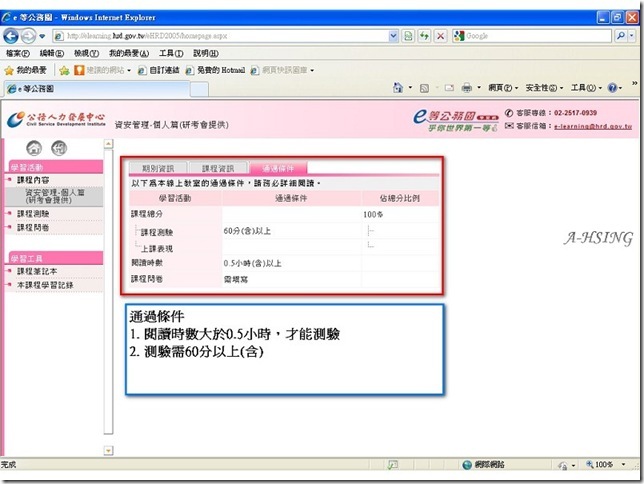Screen dimensions: 644x484
Task: Click the 公務人力發展中心 logo
Action: (x=56, y=119)
